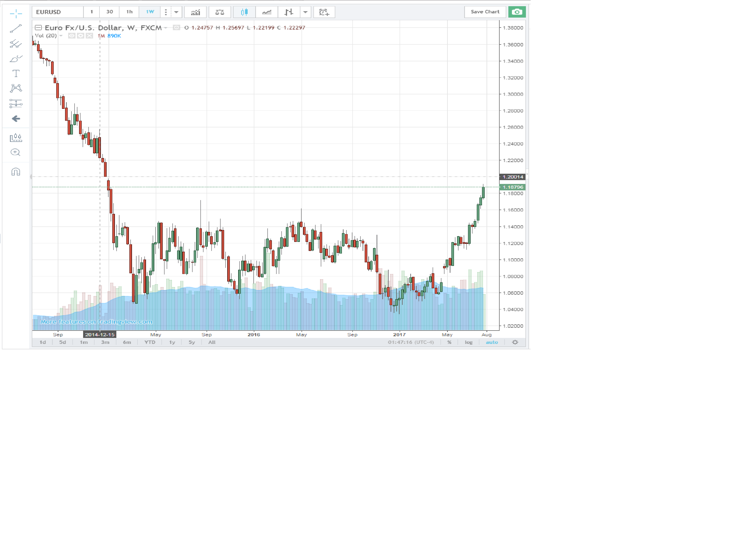Select the 30 minute interval

coord(109,12)
